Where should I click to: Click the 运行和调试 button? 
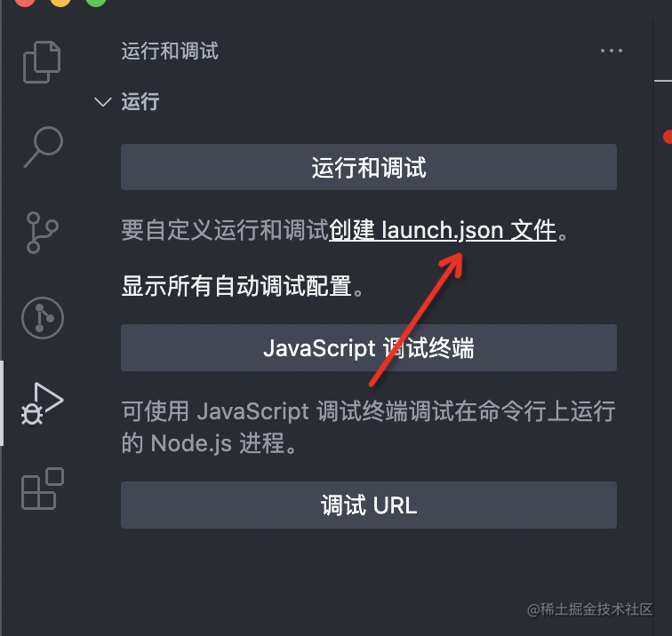[369, 167]
